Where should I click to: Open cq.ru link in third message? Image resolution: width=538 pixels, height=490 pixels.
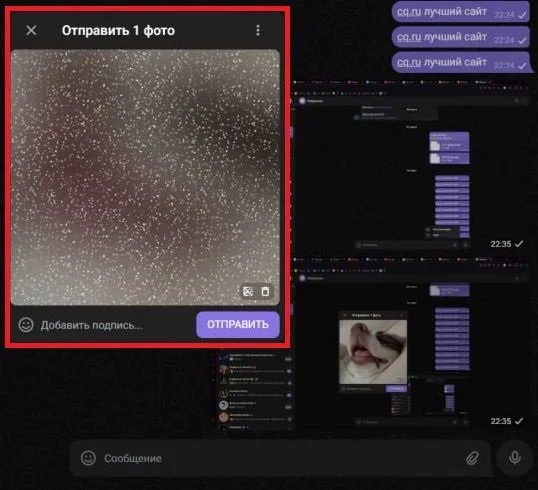[409, 62]
